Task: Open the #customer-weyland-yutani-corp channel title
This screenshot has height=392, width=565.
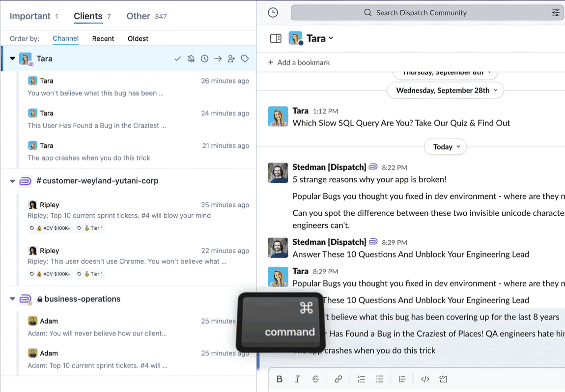Action: (97, 181)
